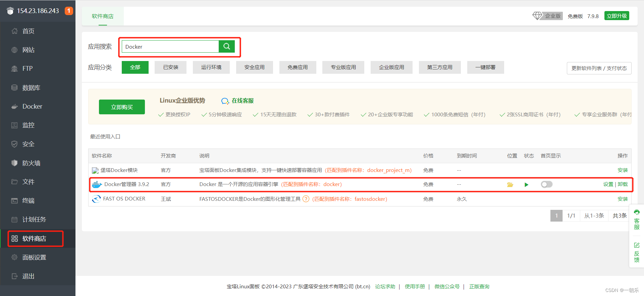Select the 企业版应用 category filter
644x296 pixels.
392,67
